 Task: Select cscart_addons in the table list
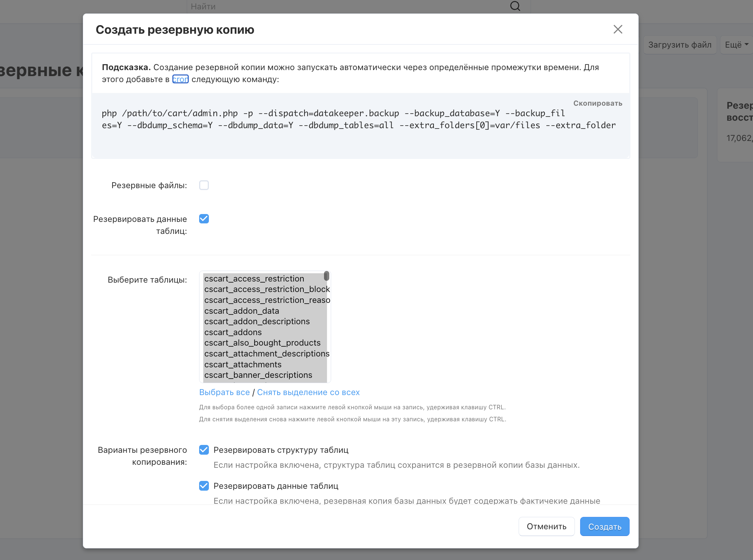pos(233,332)
